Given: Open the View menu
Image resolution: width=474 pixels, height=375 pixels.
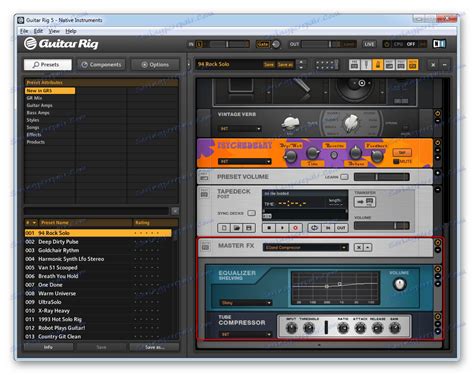Looking at the screenshot, I should click(54, 31).
